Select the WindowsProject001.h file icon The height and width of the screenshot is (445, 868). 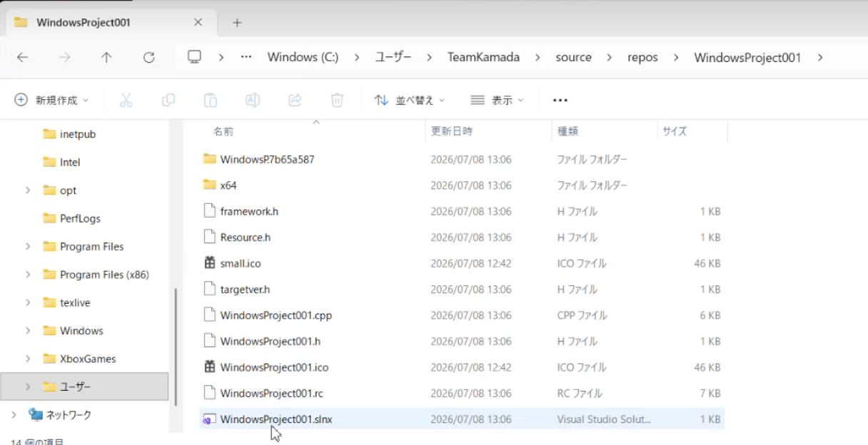pos(209,341)
